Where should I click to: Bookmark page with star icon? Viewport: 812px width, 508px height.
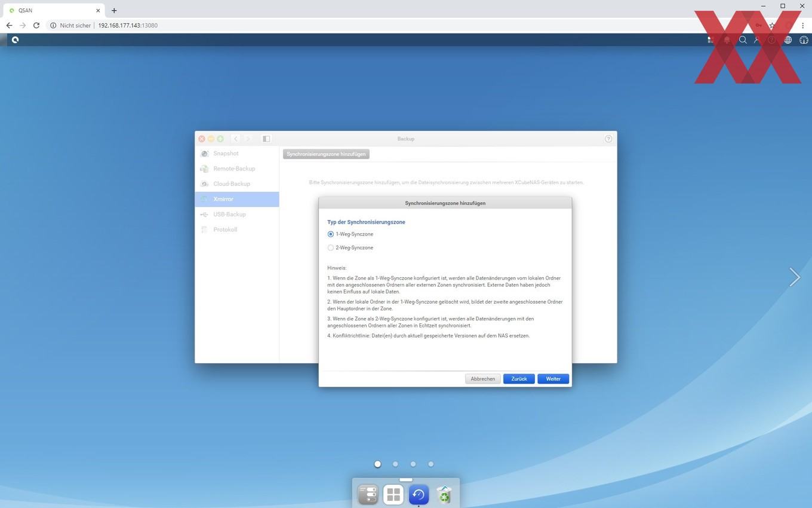[x=772, y=26]
